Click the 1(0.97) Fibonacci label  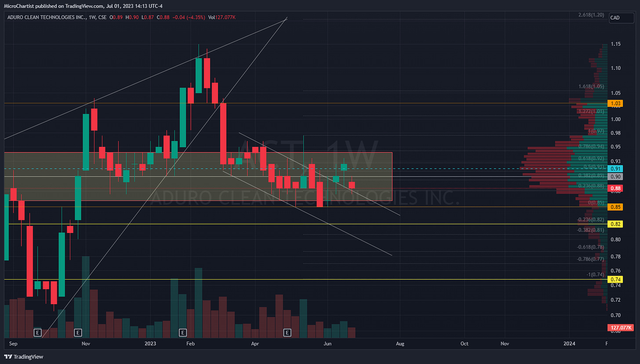click(x=596, y=131)
